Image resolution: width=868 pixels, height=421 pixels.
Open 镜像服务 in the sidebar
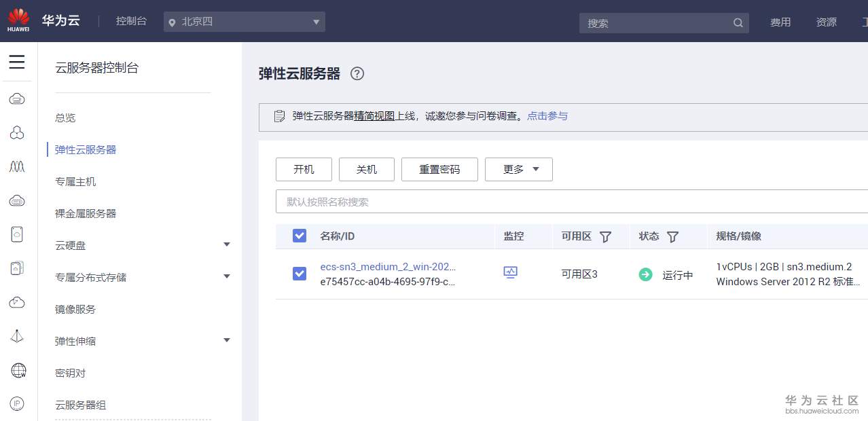[75, 309]
